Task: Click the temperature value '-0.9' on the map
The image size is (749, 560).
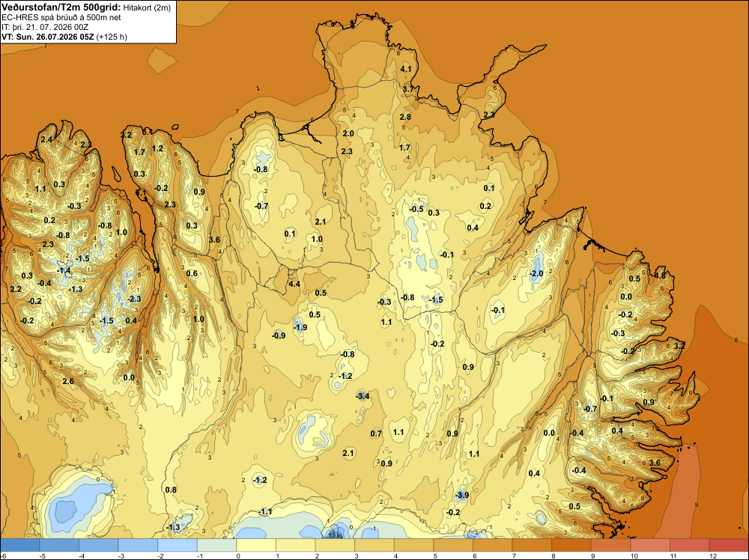Action: tap(279, 335)
